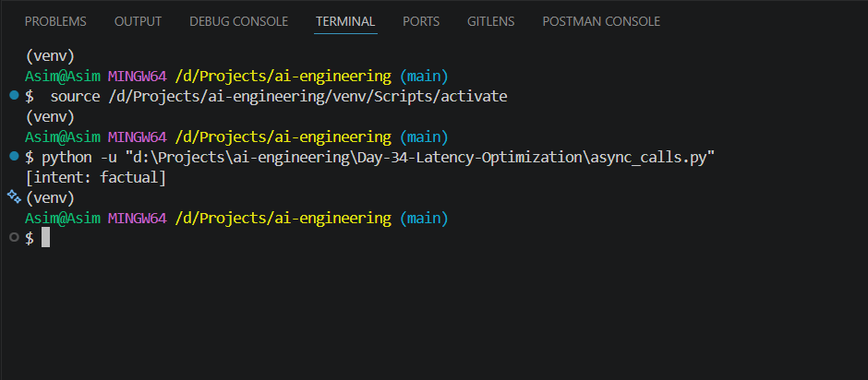Click the hollow circle marker at current prompt
The width and height of the screenshot is (868, 380).
15,238
